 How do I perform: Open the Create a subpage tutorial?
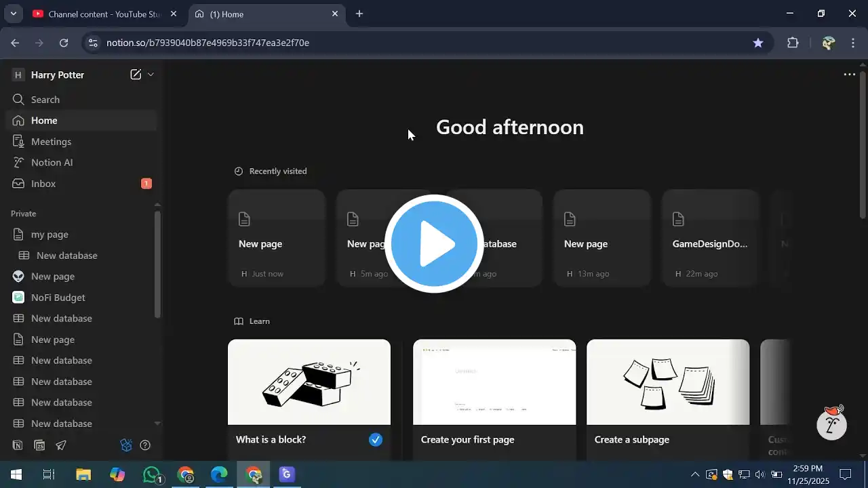(x=668, y=400)
